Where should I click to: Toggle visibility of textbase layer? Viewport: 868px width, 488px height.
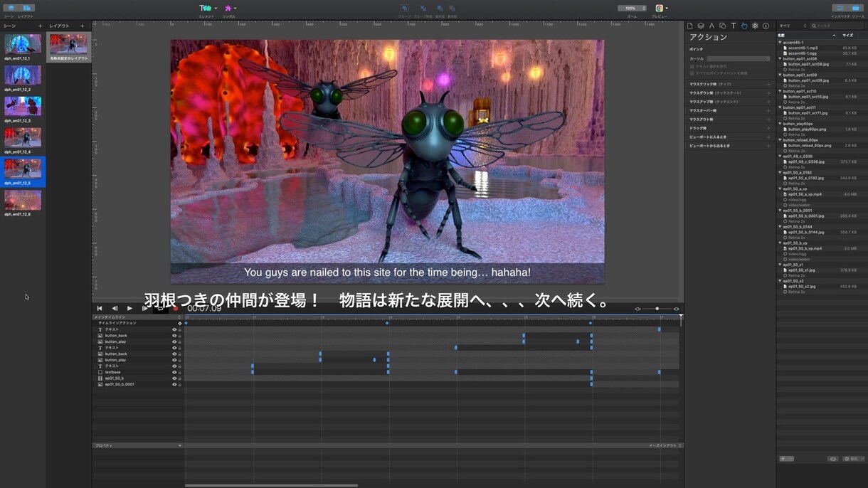tap(174, 372)
